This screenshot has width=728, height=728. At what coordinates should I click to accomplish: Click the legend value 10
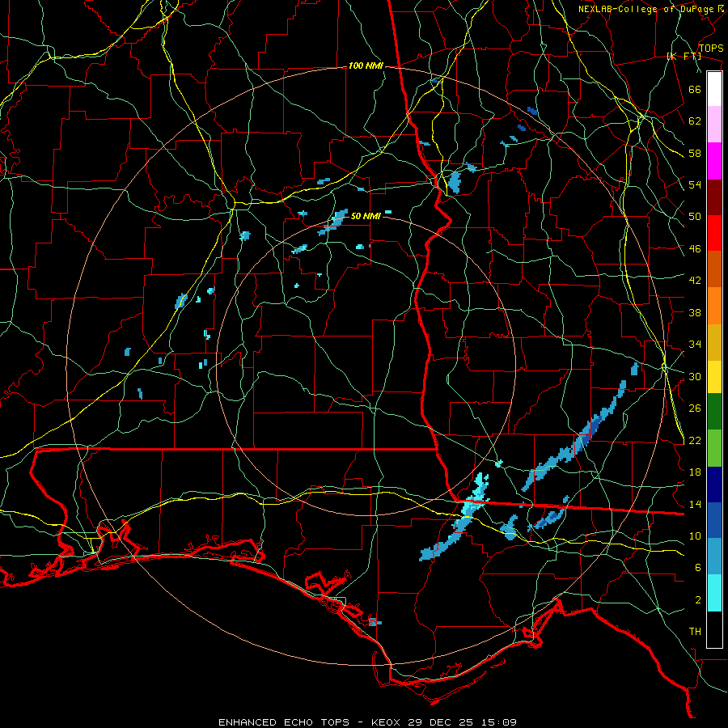pyautogui.click(x=695, y=536)
